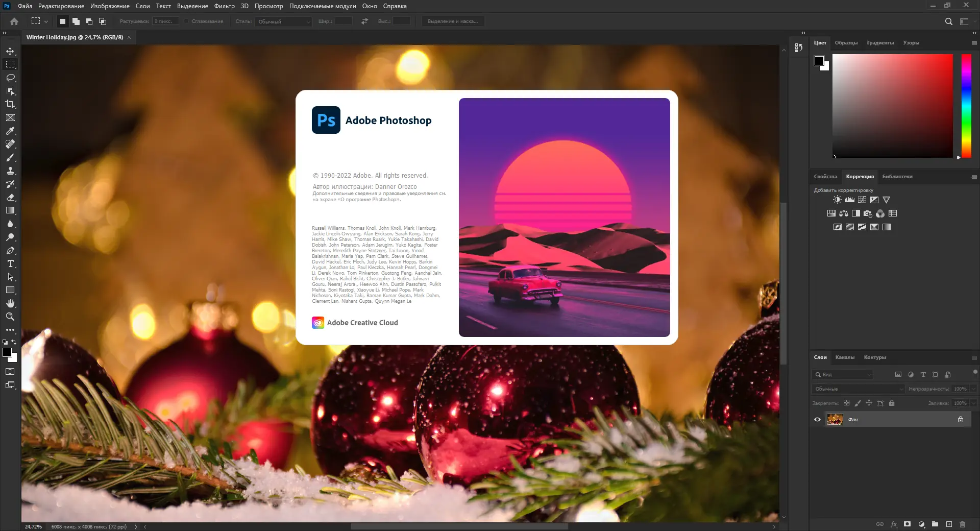Open the Style (Обычный) dropdown

(284, 21)
